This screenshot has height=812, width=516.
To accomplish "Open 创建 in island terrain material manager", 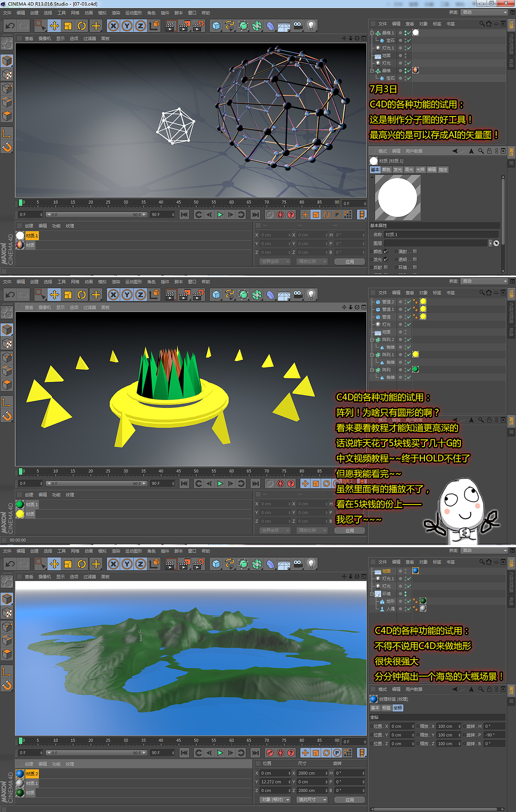I will click(x=29, y=764).
